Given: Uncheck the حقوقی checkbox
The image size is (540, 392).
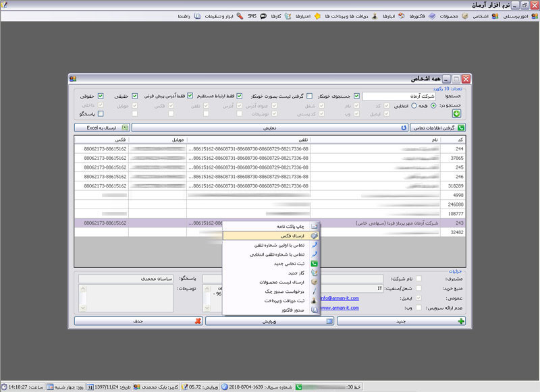Looking at the screenshot, I should coord(101,96).
